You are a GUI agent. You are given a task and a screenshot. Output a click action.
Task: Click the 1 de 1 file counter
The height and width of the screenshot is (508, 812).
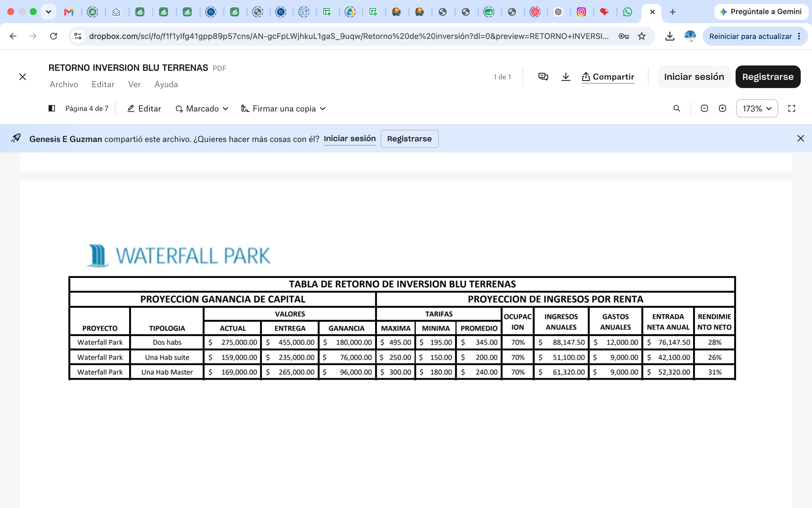tap(502, 77)
